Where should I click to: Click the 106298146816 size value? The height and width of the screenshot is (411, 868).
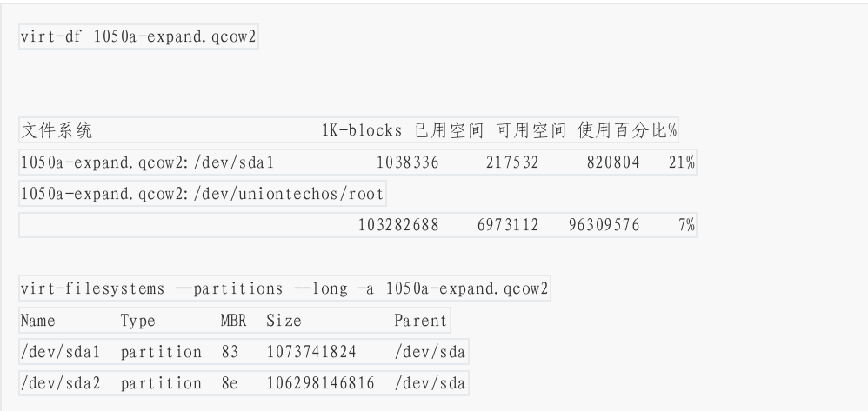pos(321,383)
